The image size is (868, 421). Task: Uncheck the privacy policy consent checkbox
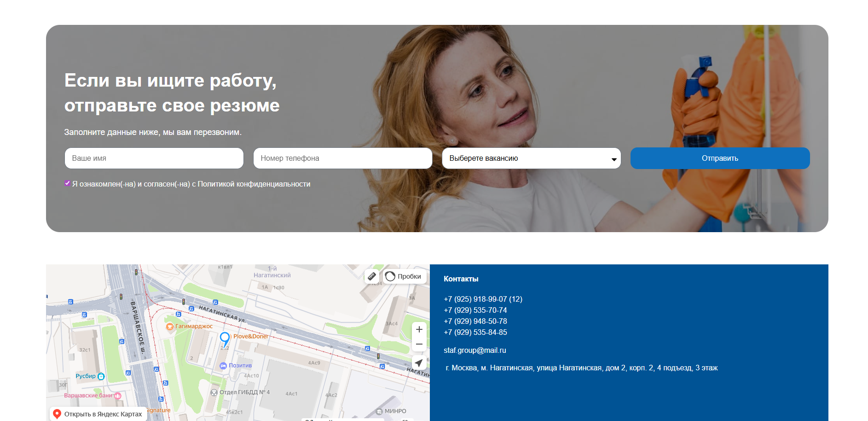[68, 183]
